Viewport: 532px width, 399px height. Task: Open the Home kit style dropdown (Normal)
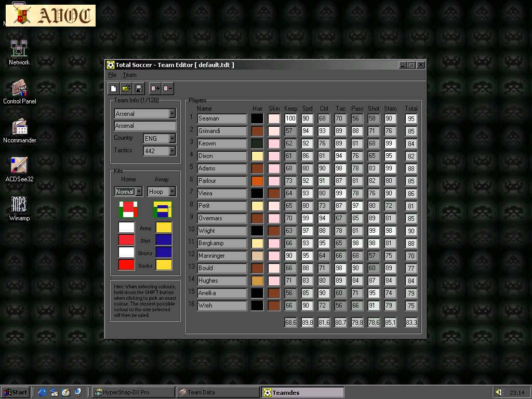[x=139, y=192]
